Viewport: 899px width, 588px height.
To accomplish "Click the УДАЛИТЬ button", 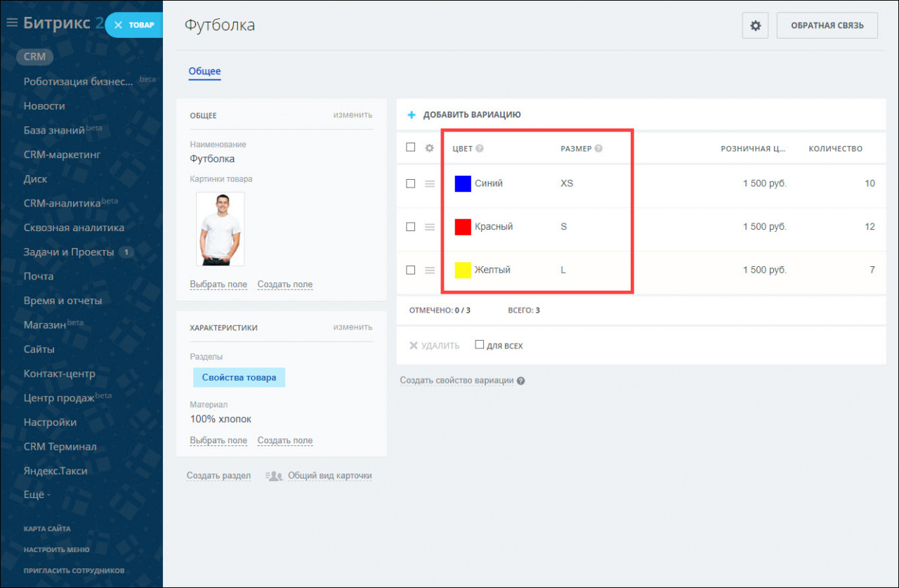I will (x=435, y=346).
